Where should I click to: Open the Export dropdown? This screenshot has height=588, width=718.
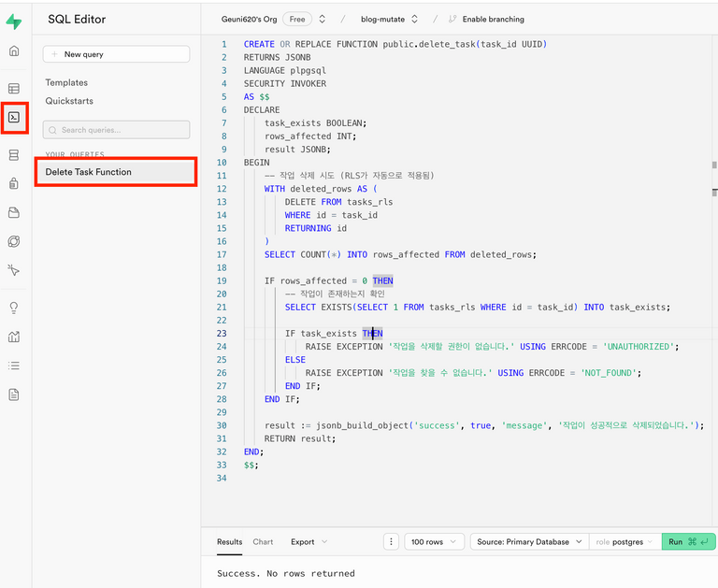(x=309, y=542)
